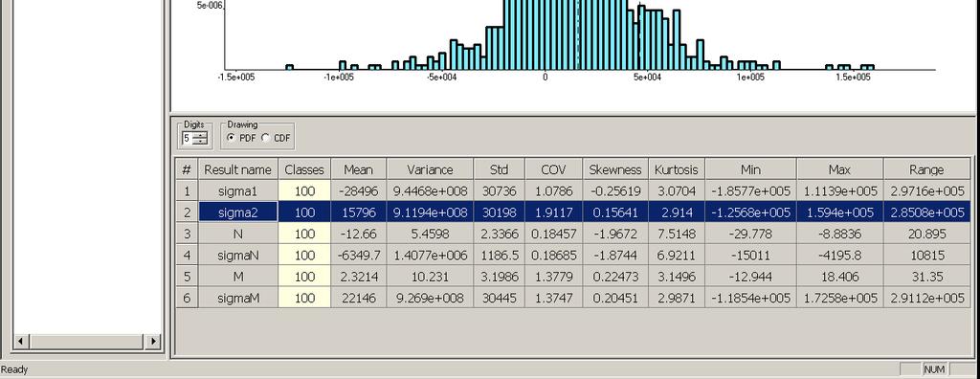Click the Classes column header
The image size is (980, 379).
[x=304, y=169]
